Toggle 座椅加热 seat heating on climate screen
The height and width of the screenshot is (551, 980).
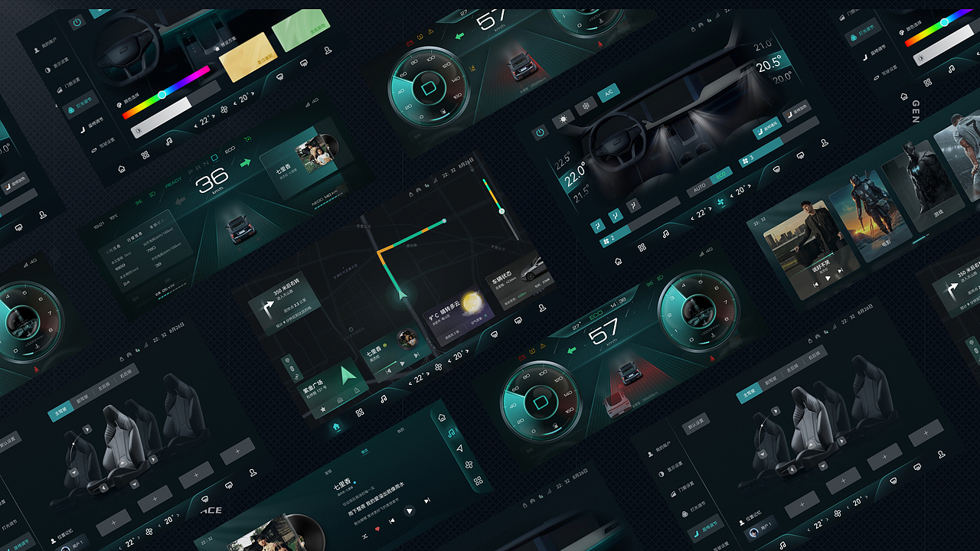pyautogui.click(x=796, y=109)
